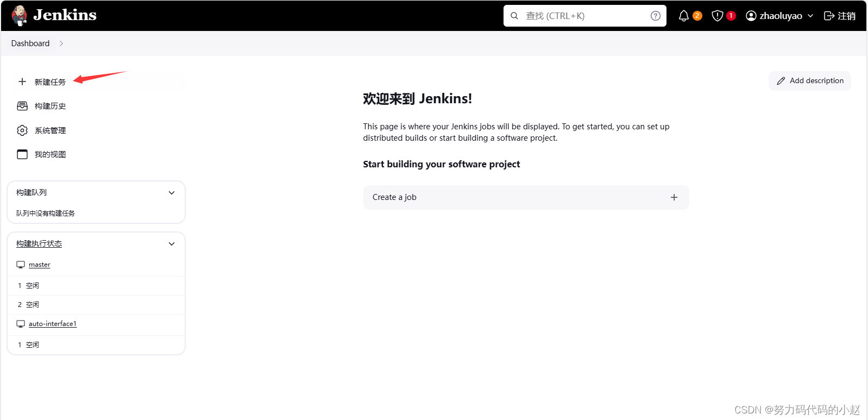Click the 构建队列 panel heading
This screenshot has width=868, height=420.
32,192
